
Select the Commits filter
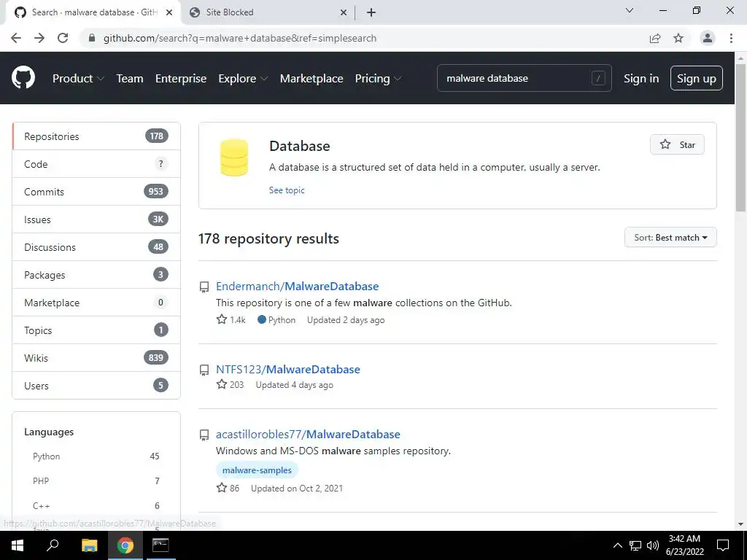(96, 192)
